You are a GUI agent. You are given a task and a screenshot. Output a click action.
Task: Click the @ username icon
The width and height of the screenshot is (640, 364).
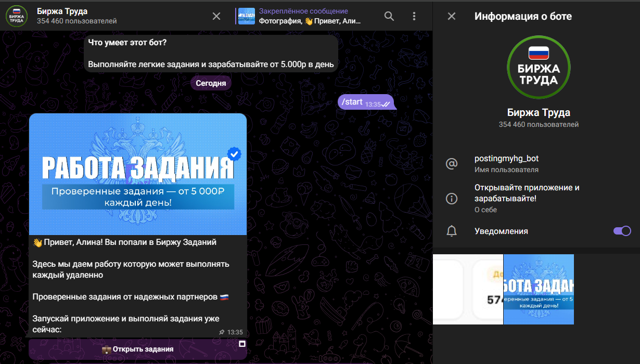coord(452,164)
